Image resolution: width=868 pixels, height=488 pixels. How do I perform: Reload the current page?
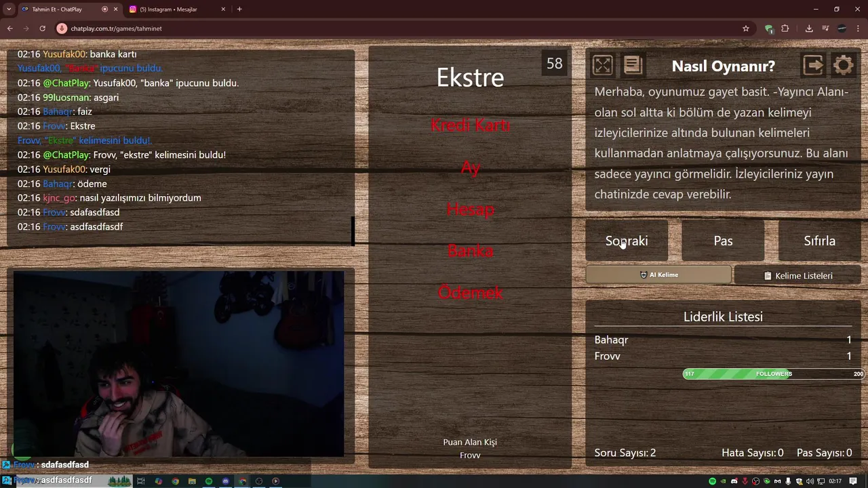(42, 28)
